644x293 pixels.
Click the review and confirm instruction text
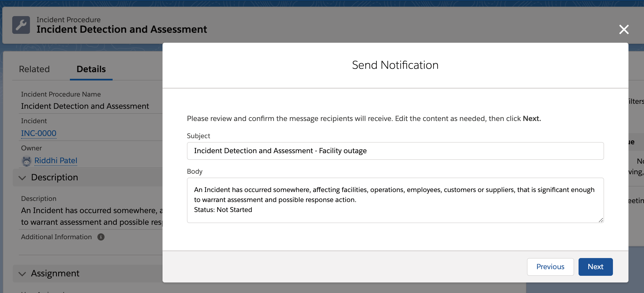tap(364, 119)
